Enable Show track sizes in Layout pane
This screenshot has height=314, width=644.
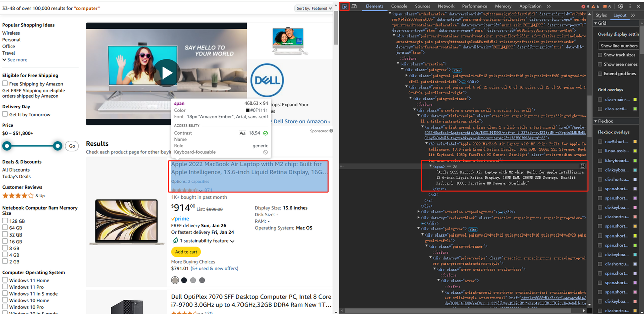click(600, 55)
